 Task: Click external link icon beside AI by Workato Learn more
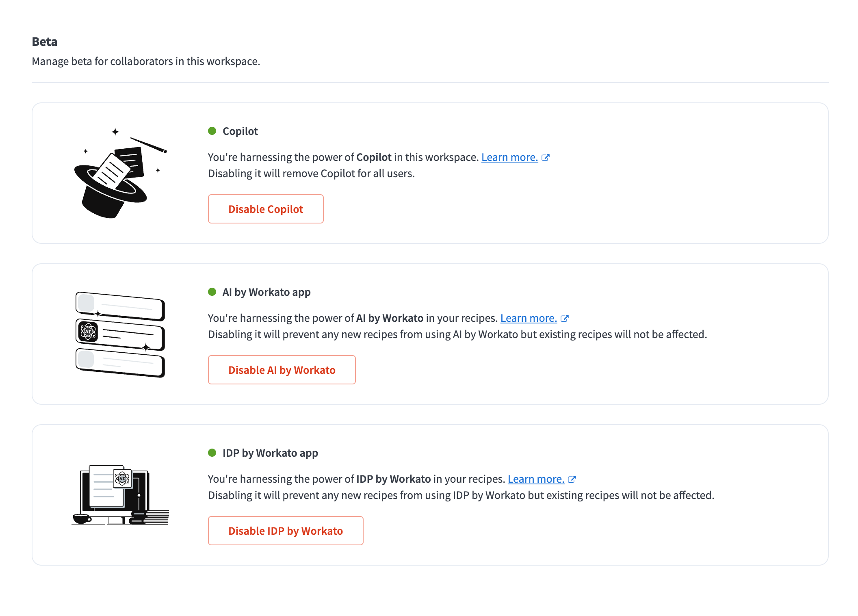tap(565, 319)
